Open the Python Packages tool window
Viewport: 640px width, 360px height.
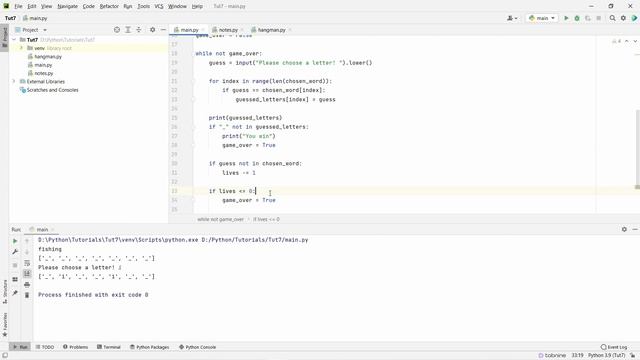(149, 347)
